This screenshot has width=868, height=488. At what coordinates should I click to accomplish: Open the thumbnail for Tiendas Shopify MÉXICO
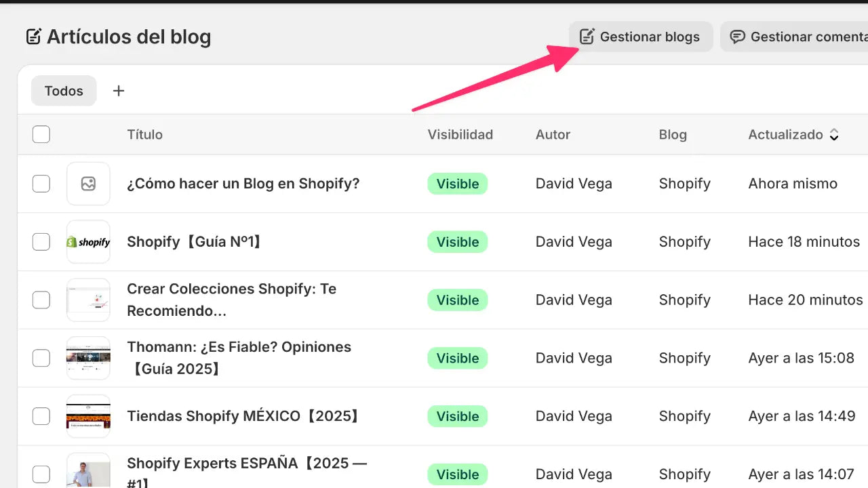pyautogui.click(x=88, y=416)
